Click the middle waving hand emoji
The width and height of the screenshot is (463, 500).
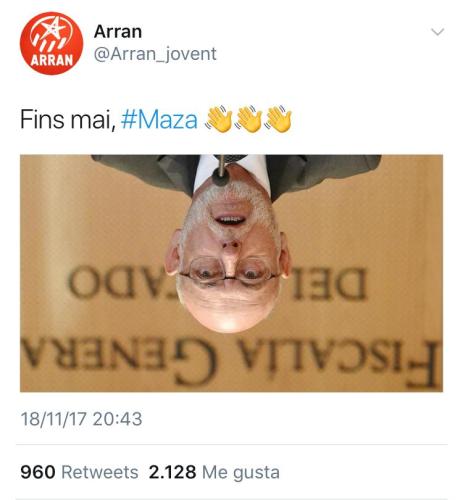pos(249,119)
